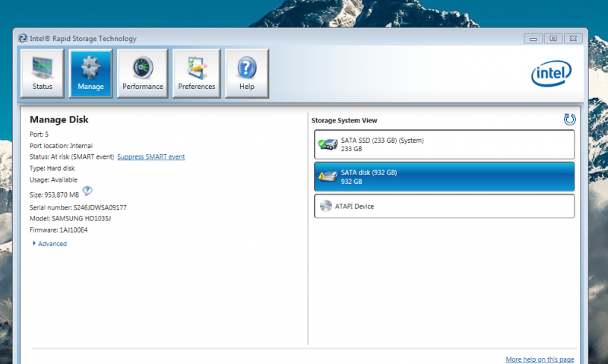Select the Manage gear button
608x364 pixels.
point(90,74)
